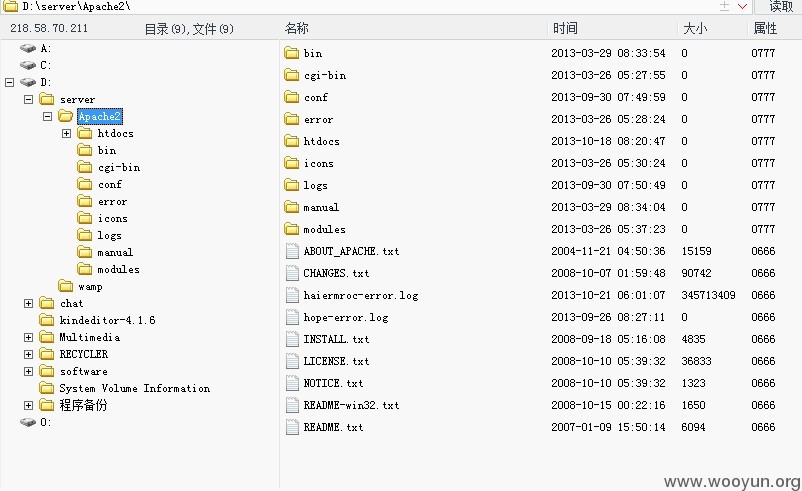This screenshot has height=491, width=802.
Task: Sort by the 大小 column header
Action: coord(696,28)
